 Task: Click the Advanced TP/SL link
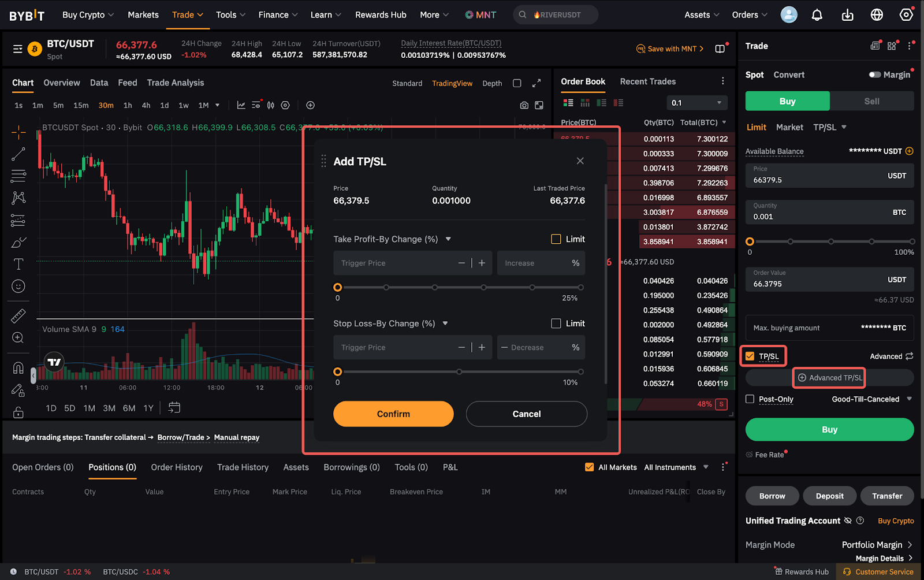point(830,378)
